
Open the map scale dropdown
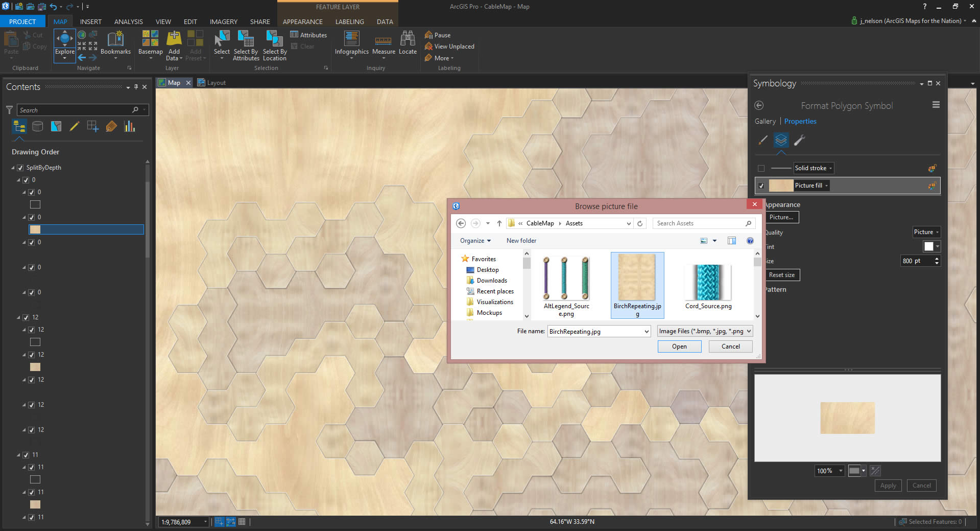pos(205,522)
